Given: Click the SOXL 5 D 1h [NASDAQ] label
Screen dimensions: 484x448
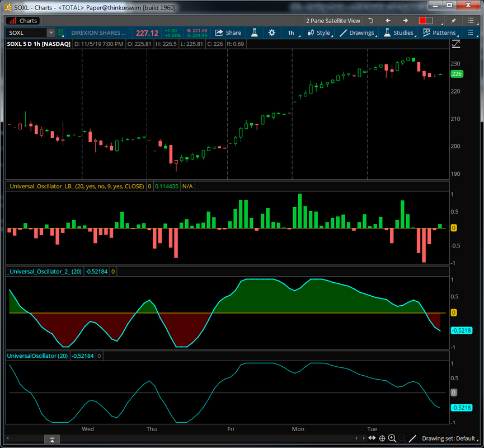Looking at the screenshot, I should [x=39, y=44].
